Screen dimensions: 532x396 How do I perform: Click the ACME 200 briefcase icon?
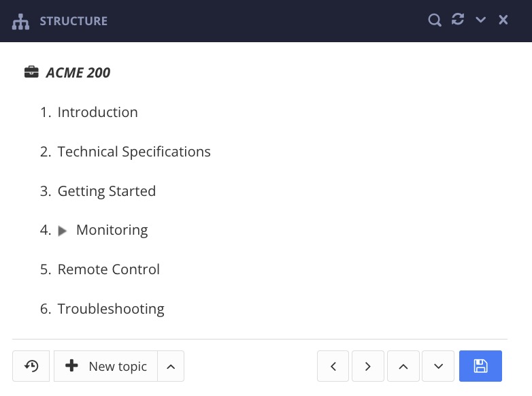point(31,72)
